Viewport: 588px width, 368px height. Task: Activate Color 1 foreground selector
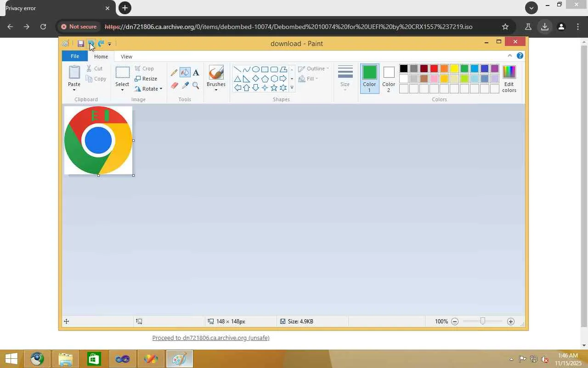click(x=369, y=78)
